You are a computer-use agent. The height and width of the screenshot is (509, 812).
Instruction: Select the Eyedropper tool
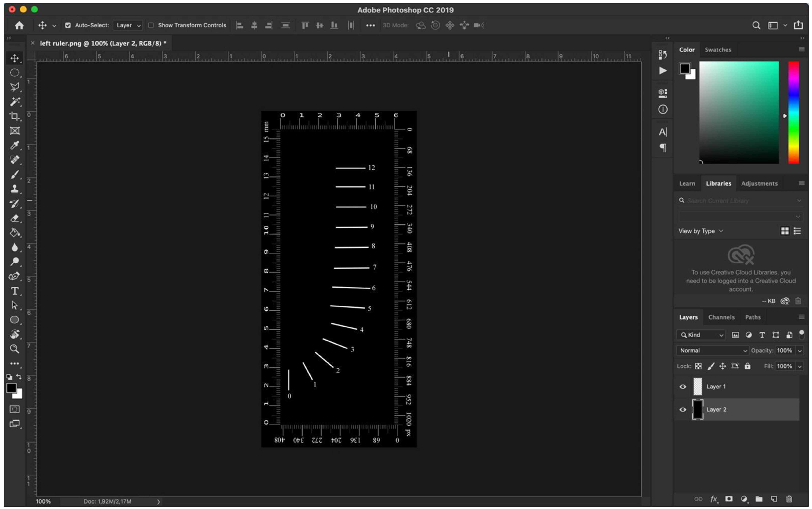coord(14,145)
